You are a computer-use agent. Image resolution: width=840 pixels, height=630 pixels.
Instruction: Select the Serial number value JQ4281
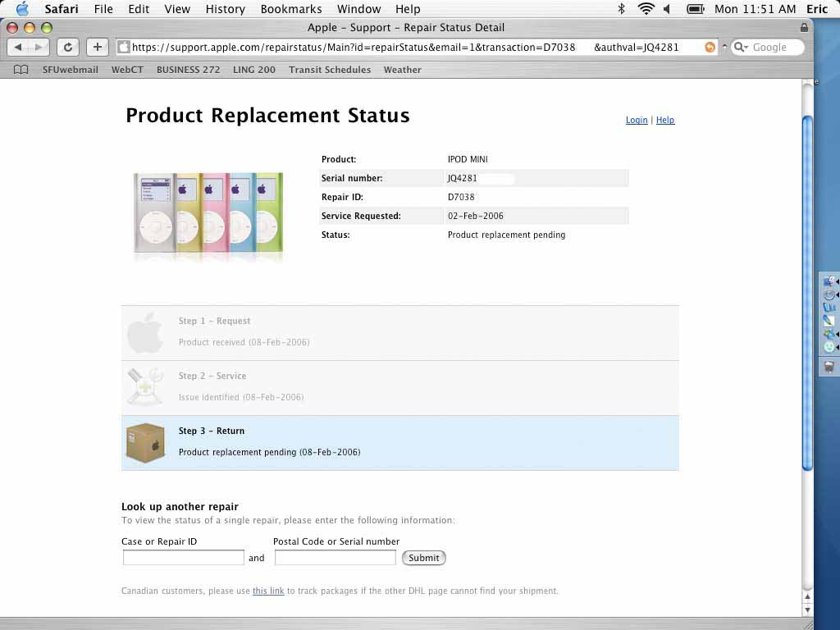click(463, 178)
